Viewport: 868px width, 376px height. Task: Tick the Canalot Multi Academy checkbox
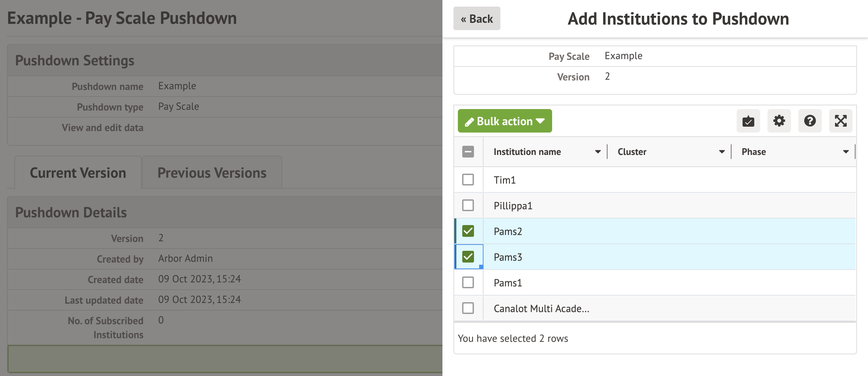coord(468,308)
